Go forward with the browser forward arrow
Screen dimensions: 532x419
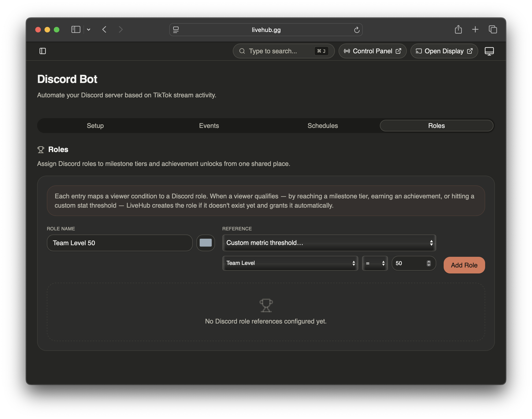(121, 30)
